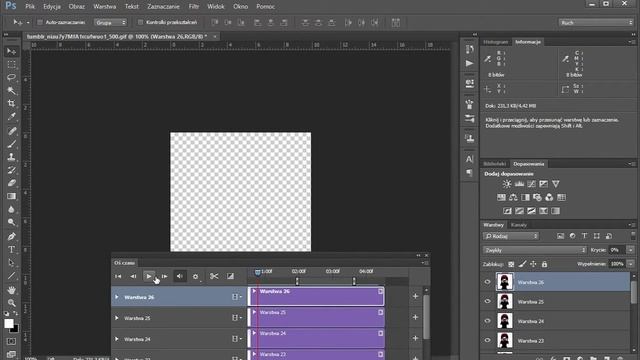The width and height of the screenshot is (640, 360).
Task: Click the timeline playhead marker
Action: (258, 271)
